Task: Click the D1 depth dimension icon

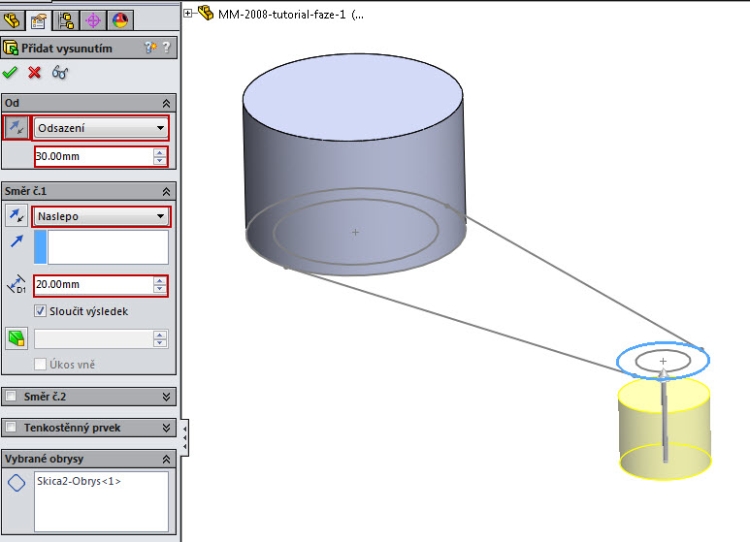Action: coord(17,284)
